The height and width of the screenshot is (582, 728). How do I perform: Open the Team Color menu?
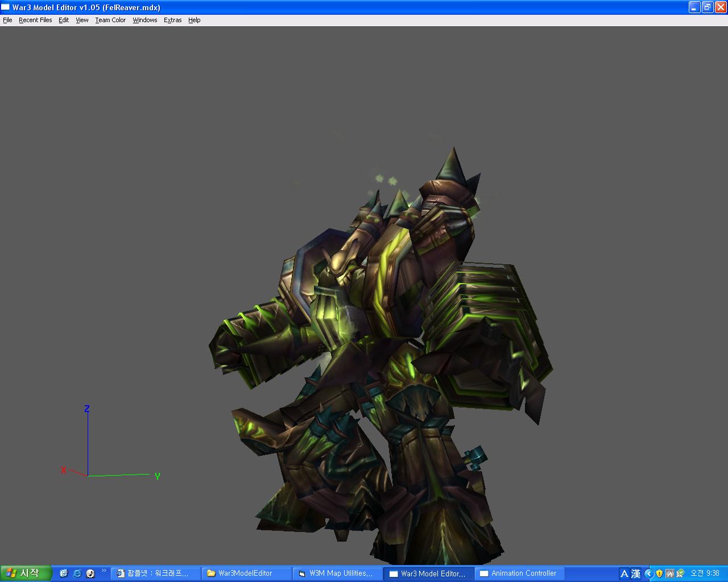pos(110,20)
